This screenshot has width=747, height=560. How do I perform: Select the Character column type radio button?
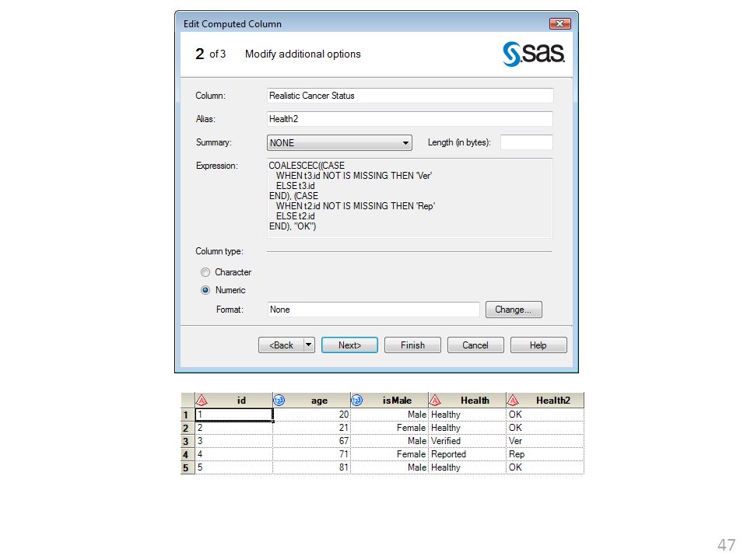point(205,272)
